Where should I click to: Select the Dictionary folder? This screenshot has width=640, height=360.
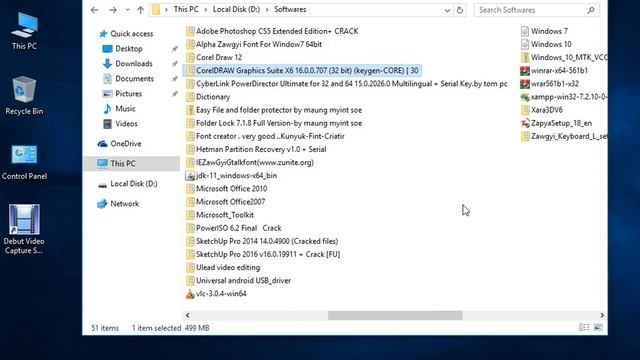[208, 97]
